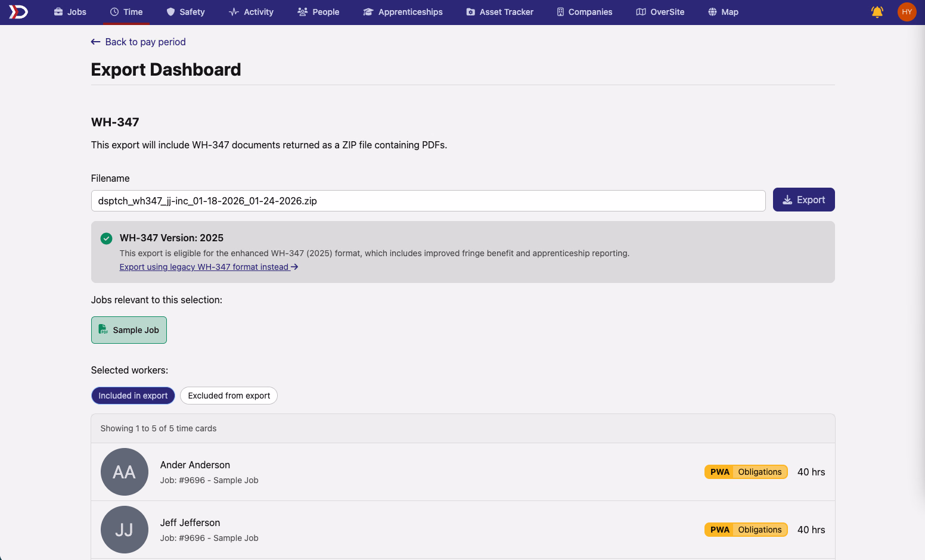Click the download icon on the Export button
Viewport: 925px width, 560px height.
tap(787, 200)
